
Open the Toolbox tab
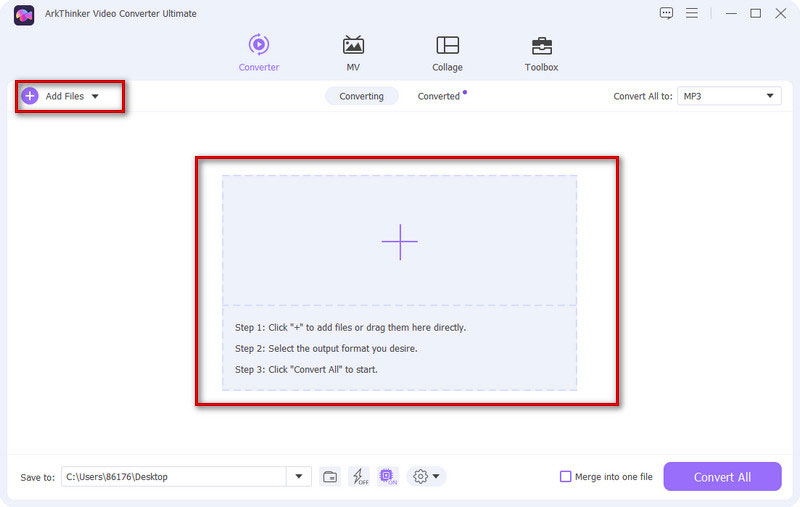tap(541, 53)
